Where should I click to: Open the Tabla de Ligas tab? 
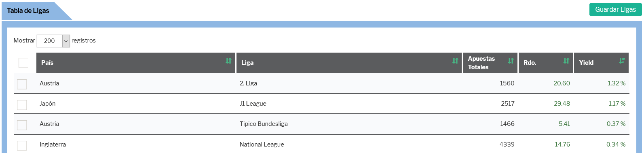28,11
